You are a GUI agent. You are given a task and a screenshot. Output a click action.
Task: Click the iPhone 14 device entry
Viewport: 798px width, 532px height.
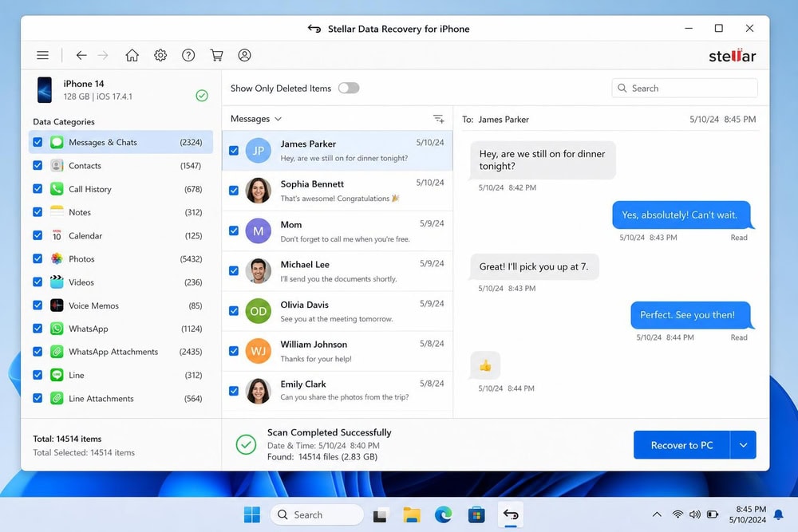pyautogui.click(x=120, y=89)
